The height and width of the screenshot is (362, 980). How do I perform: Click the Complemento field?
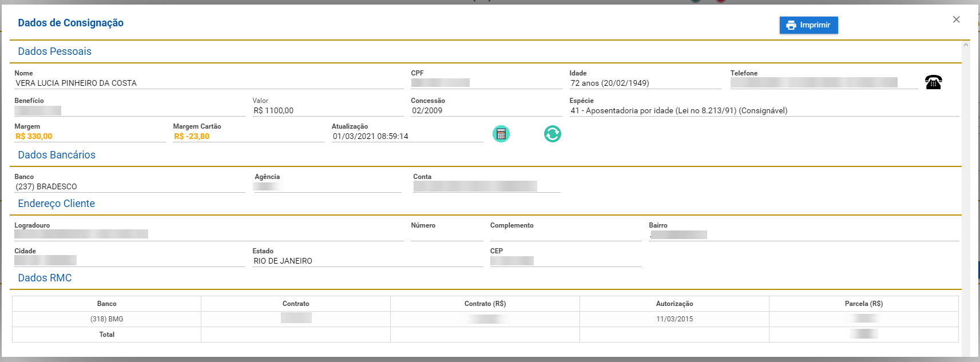click(x=566, y=235)
